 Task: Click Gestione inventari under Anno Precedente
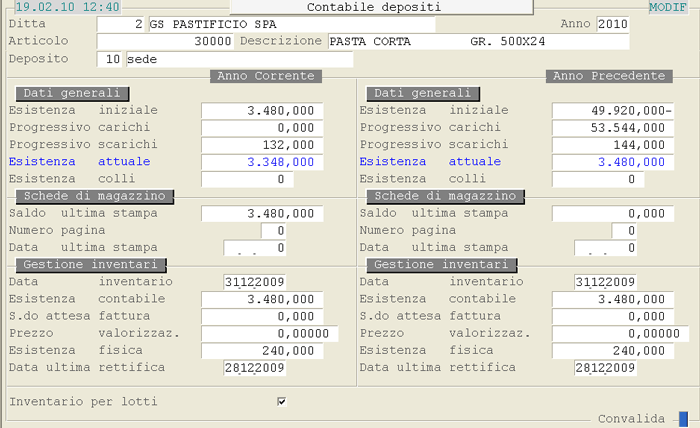(442, 264)
